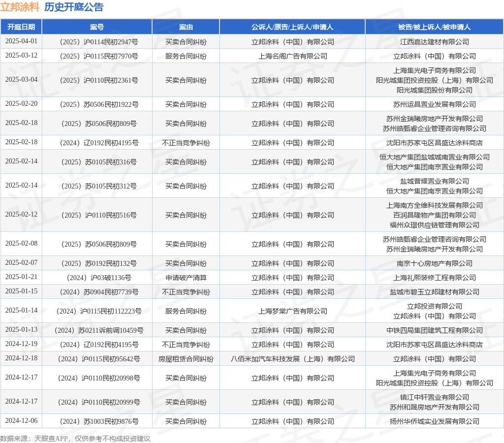Click defendant 盐城普耀置业有限公司

coord(434,181)
